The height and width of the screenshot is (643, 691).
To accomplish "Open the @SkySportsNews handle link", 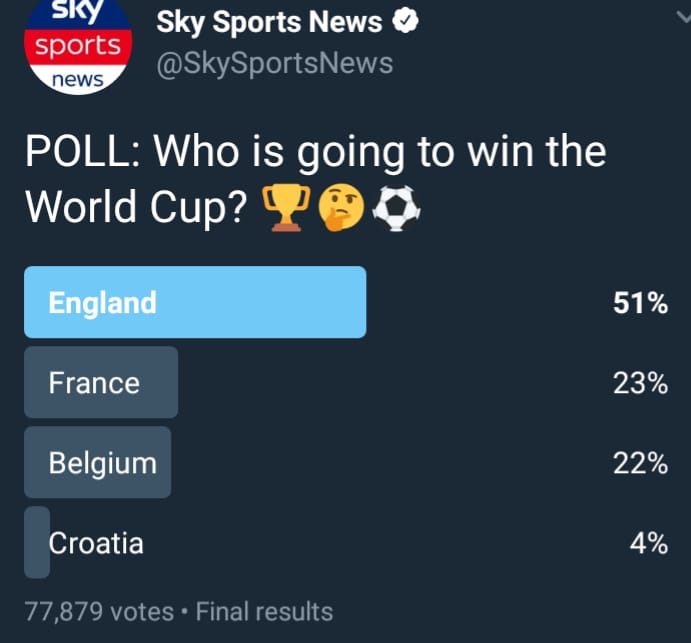I will pos(275,63).
